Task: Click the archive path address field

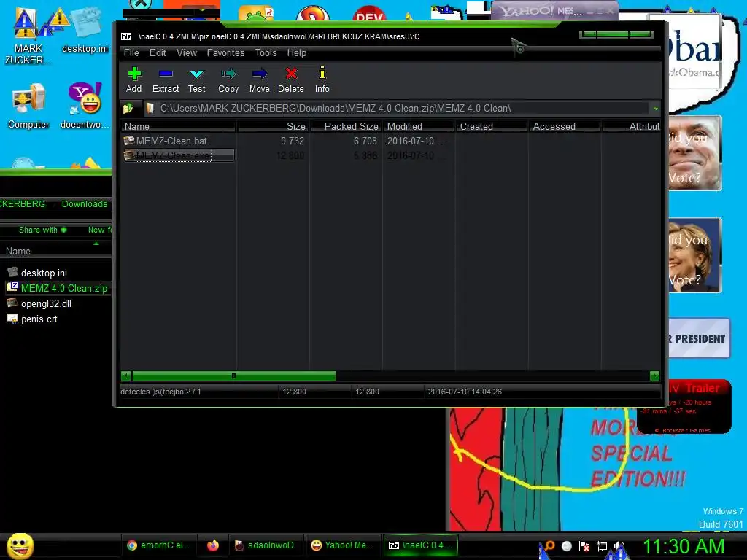Action: pyautogui.click(x=397, y=109)
